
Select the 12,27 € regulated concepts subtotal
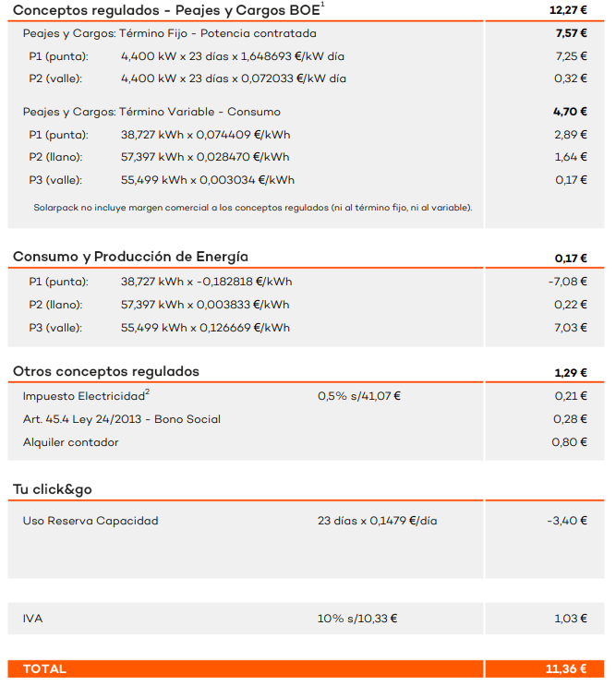point(568,9)
